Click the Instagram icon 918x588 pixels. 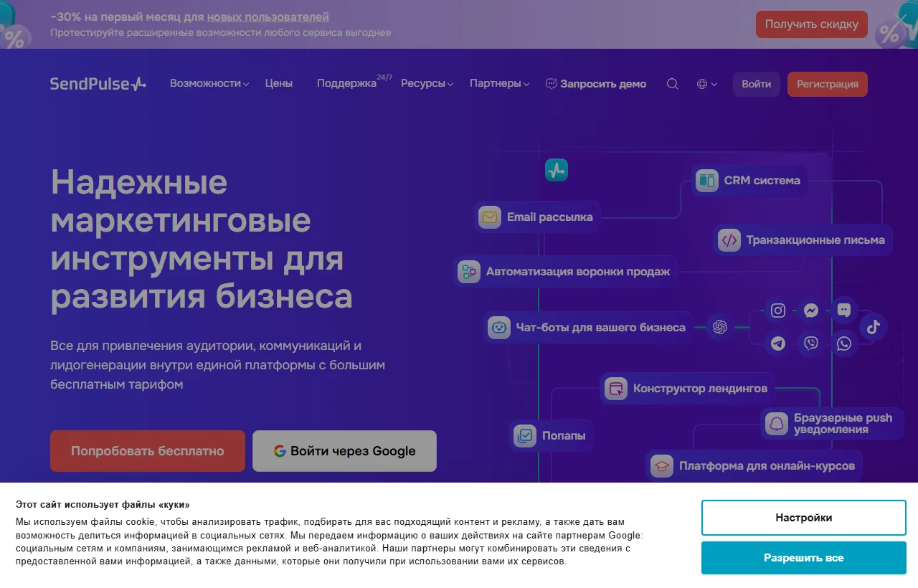click(778, 310)
